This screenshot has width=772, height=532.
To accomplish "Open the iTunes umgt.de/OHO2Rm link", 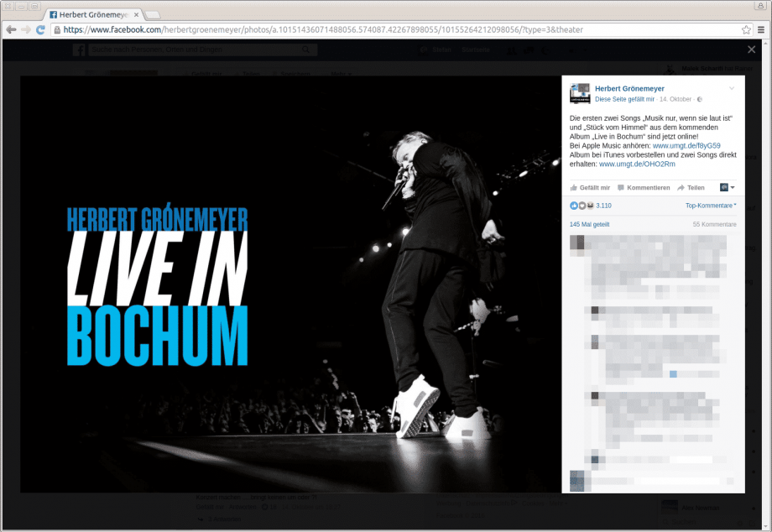I will coord(631,164).
